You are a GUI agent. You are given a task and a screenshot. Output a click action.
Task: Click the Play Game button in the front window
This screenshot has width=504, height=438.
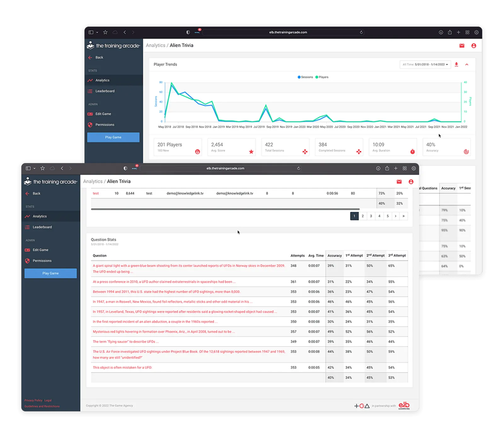point(50,273)
